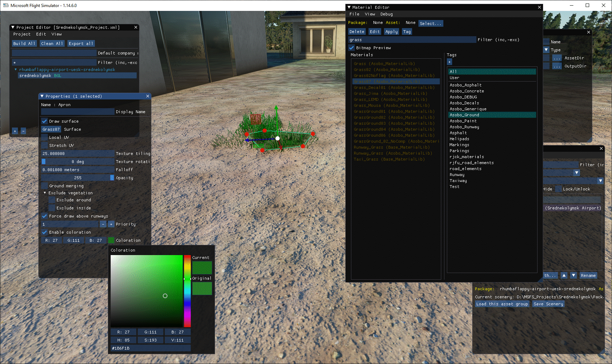Check the Exclude inside option
The width and height of the screenshot is (612, 364).
click(52, 208)
